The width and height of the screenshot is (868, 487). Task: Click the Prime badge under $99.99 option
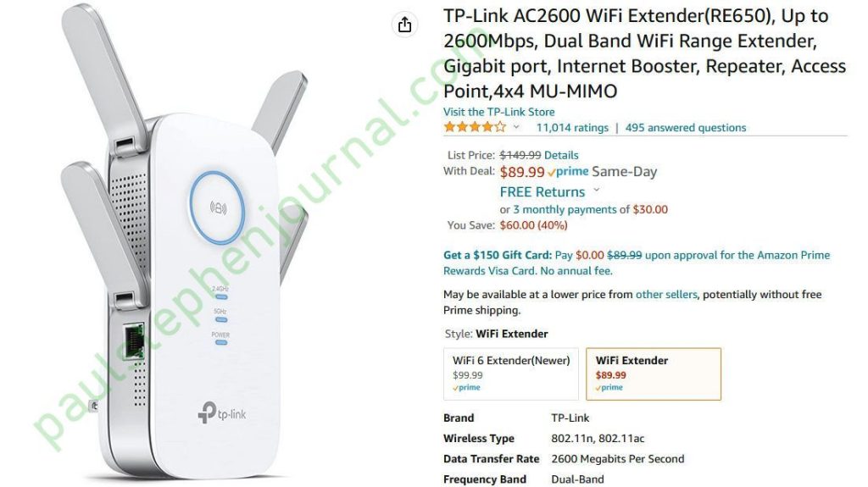pyautogui.click(x=467, y=388)
